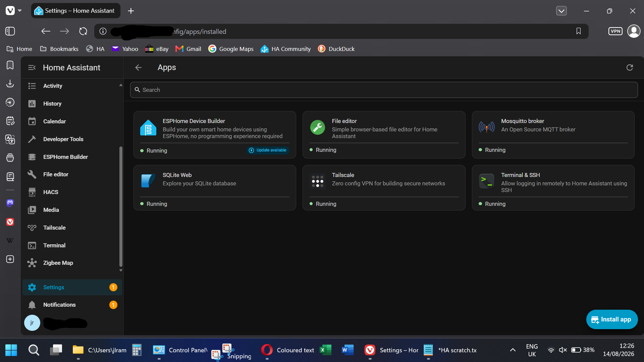Click Update available on ESPHome card
Image resolution: width=644 pixels, height=362 pixels.
tap(268, 150)
